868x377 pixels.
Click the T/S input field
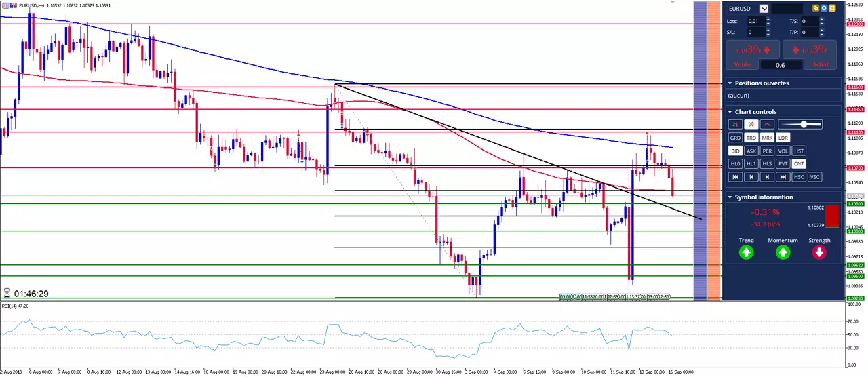coord(810,21)
